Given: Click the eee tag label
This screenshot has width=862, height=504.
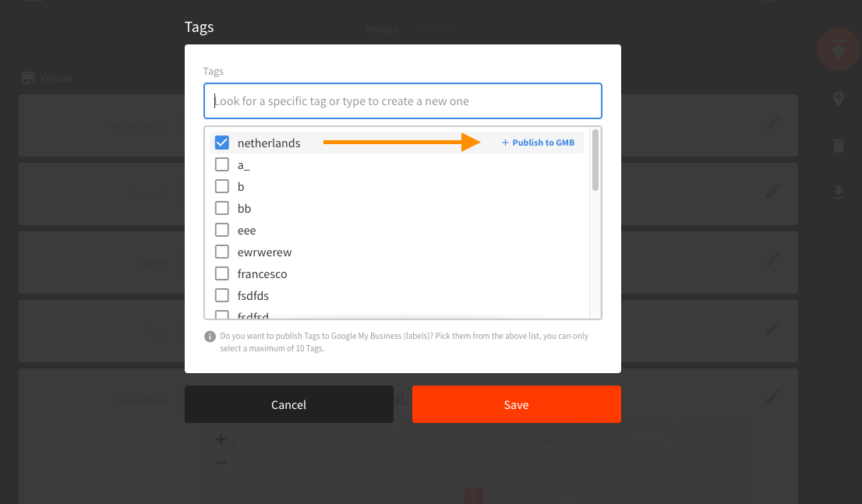Looking at the screenshot, I should 246,231.
